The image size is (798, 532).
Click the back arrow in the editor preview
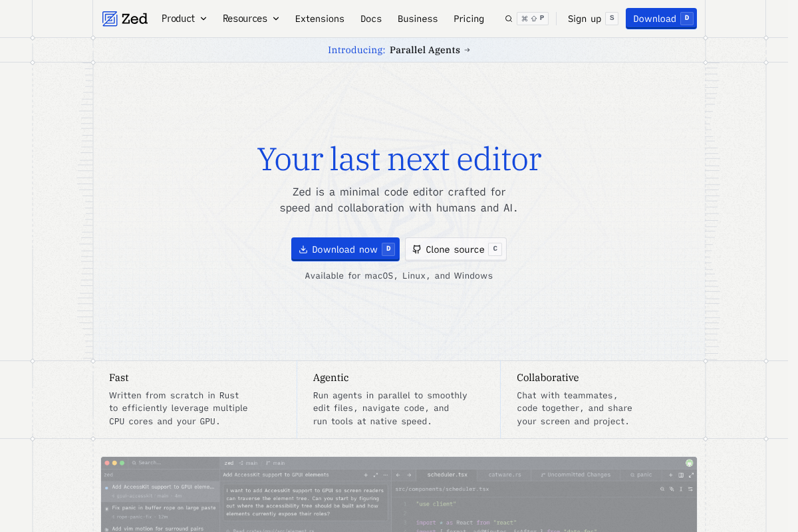coord(398,475)
